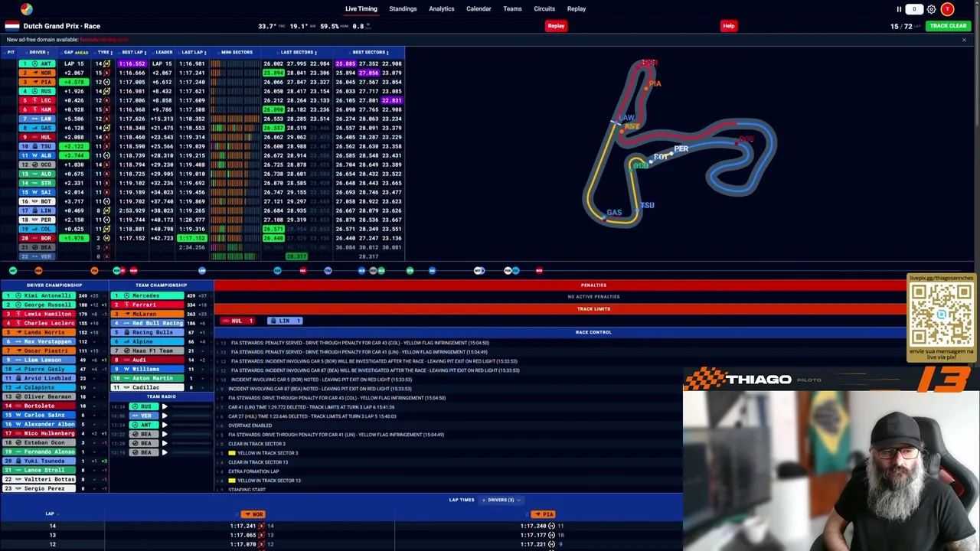
Task: Click the tyre icon in NOR's row
Action: pos(106,73)
